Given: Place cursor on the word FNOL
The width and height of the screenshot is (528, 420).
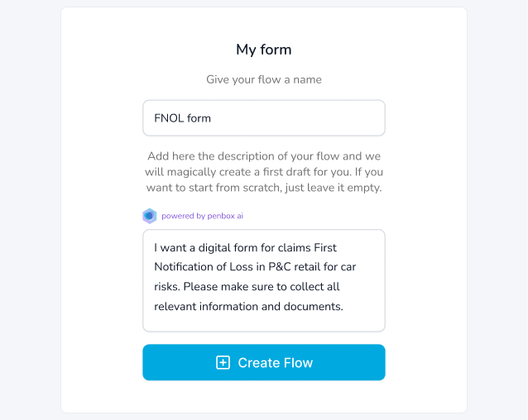Looking at the screenshot, I should pyautogui.click(x=169, y=118).
